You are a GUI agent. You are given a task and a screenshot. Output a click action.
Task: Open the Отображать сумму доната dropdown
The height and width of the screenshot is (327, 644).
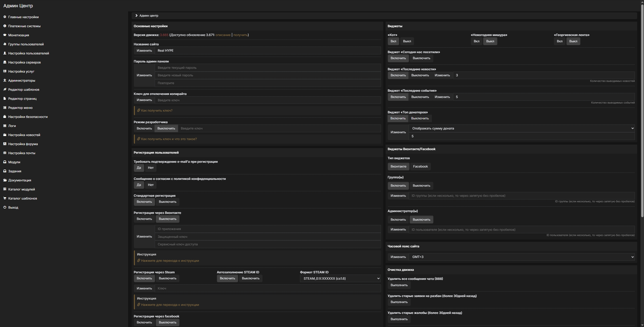(521, 128)
